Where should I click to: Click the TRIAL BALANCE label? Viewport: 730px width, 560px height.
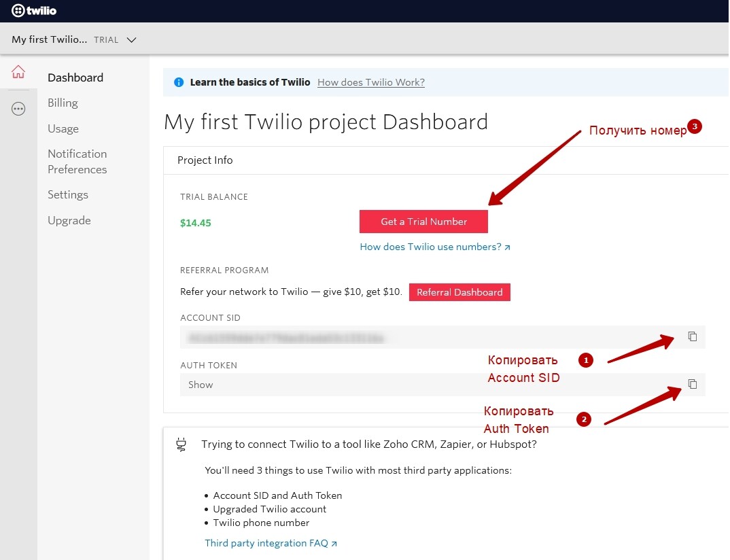click(x=214, y=197)
